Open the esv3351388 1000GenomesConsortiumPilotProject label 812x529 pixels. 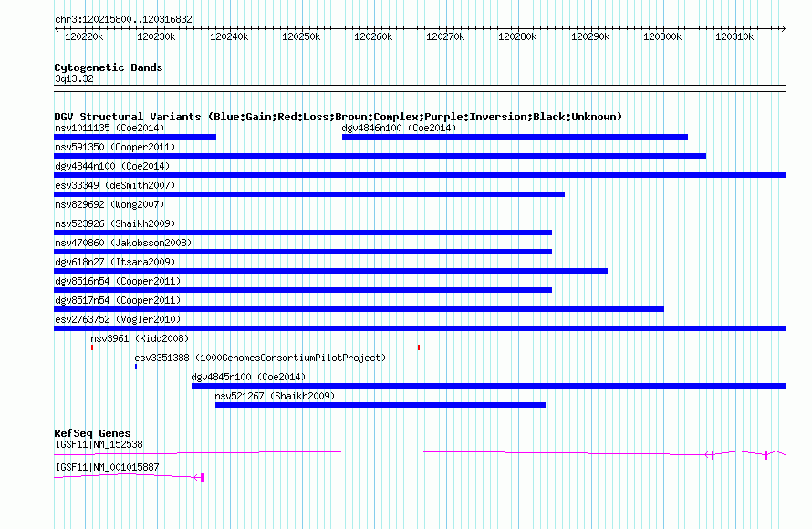click(x=260, y=358)
